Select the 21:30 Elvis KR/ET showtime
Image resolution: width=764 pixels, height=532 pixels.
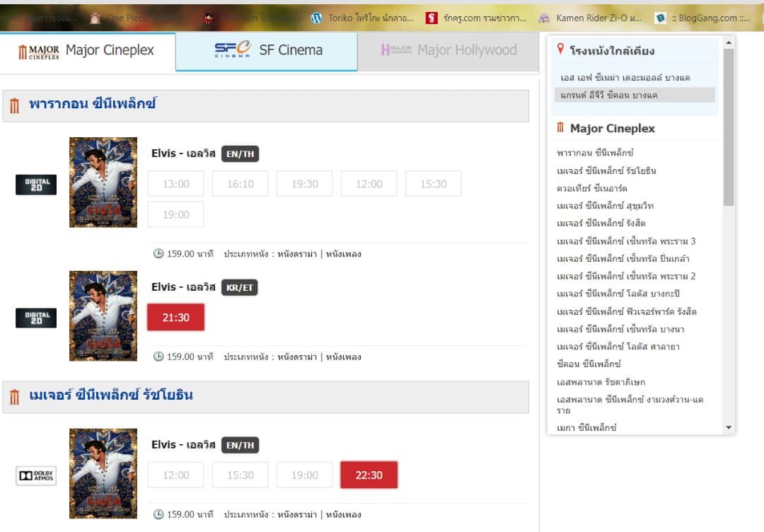(x=176, y=317)
